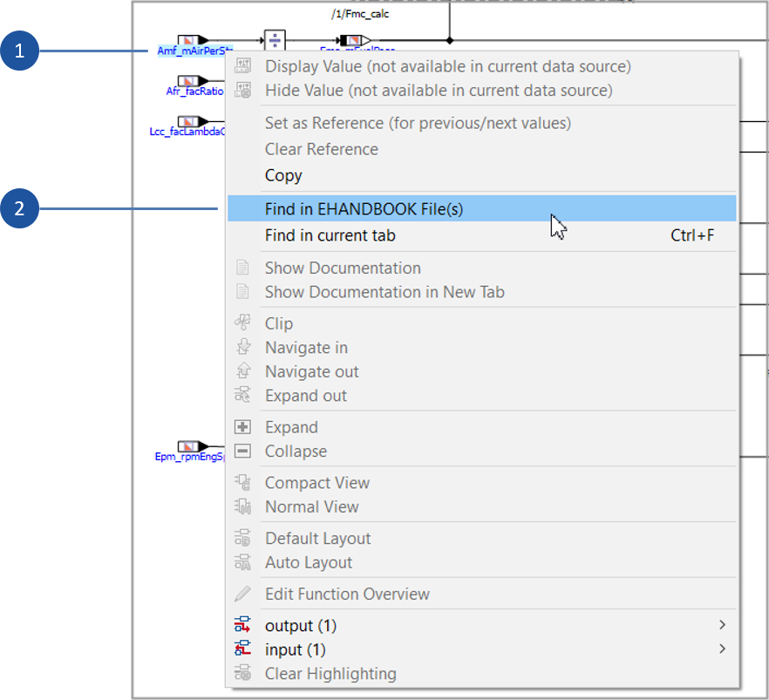Click the division block in the diagram
This screenshot has width=769, height=700.
(274, 38)
